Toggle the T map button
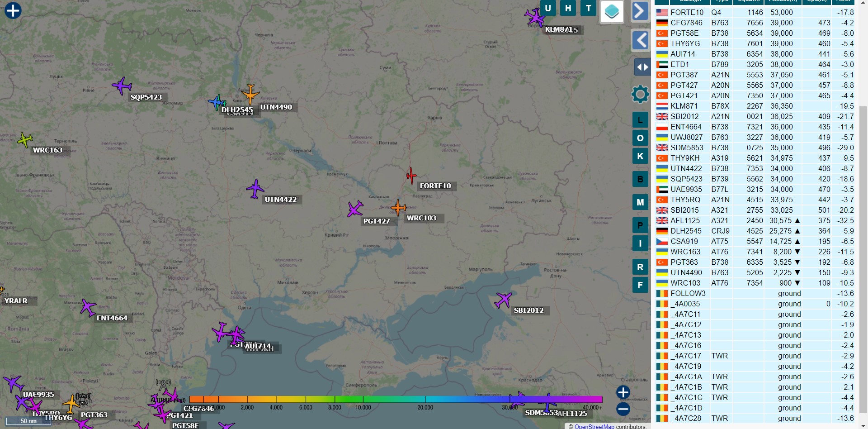This screenshot has height=429, width=868. (x=589, y=8)
